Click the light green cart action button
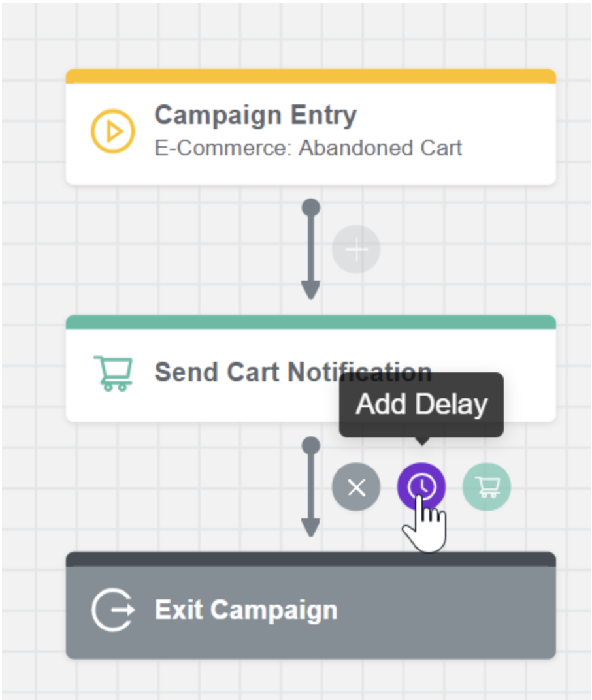Viewport: 592px width, 700px height. click(487, 487)
